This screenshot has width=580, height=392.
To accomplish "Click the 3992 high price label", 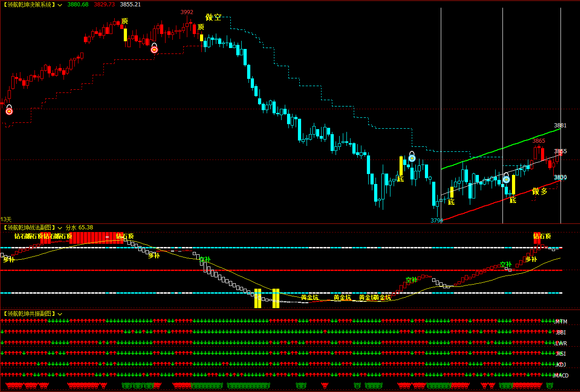I will (187, 12).
